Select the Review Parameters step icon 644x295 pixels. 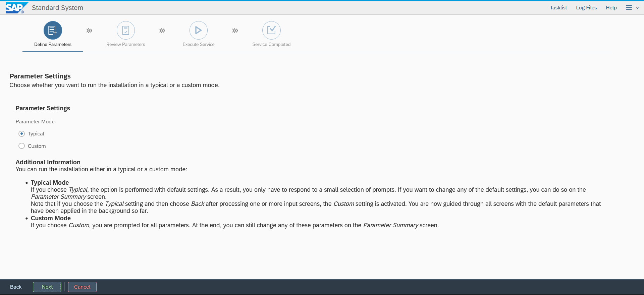(x=126, y=31)
